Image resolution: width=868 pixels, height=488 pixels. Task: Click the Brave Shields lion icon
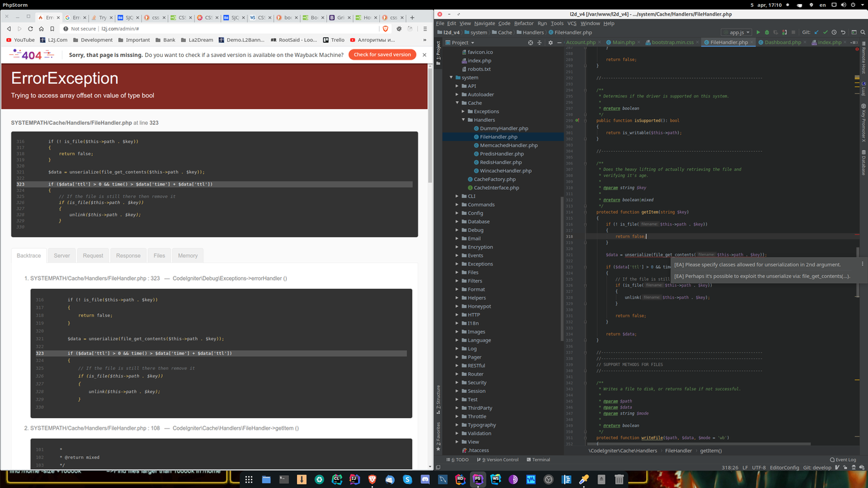[x=386, y=28]
